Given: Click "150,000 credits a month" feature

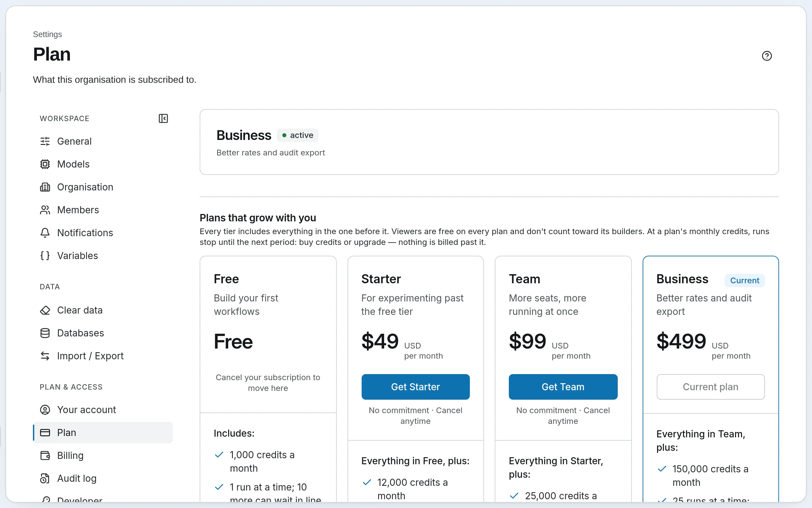Looking at the screenshot, I should point(710,476).
